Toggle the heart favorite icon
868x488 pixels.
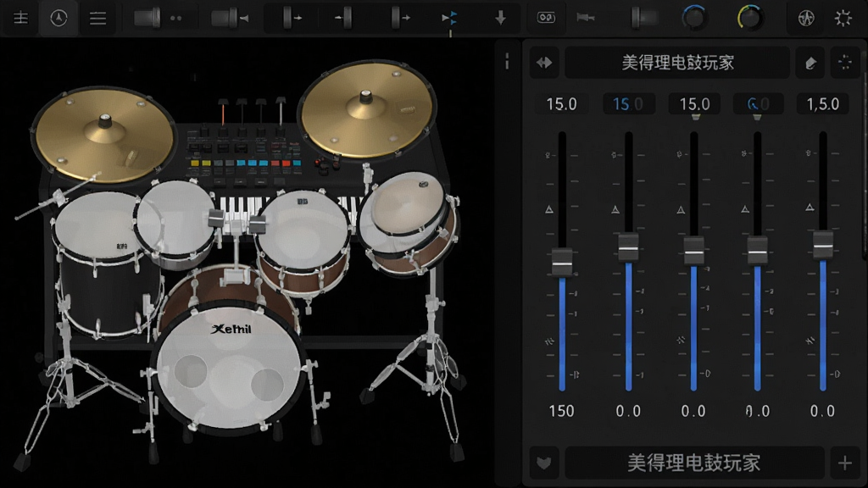tap(544, 463)
